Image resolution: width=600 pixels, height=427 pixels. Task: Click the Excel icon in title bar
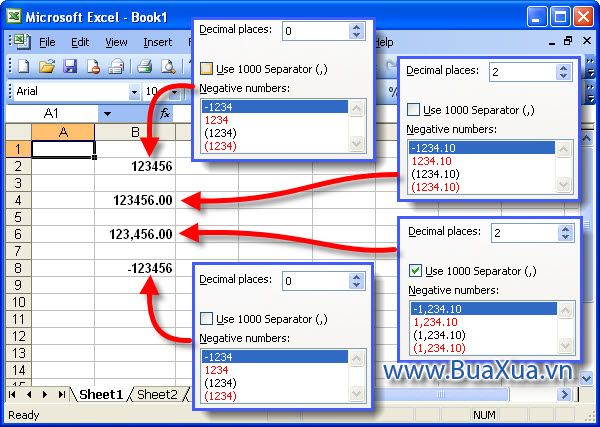[15, 17]
